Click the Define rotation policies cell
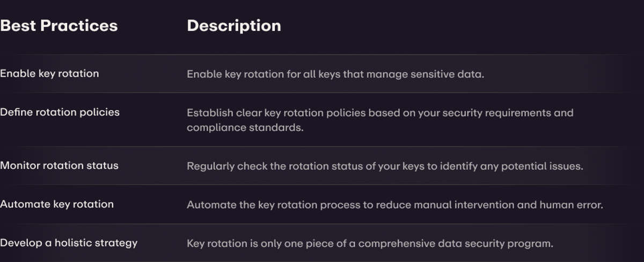This screenshot has width=644, height=262. pyautogui.click(x=60, y=113)
